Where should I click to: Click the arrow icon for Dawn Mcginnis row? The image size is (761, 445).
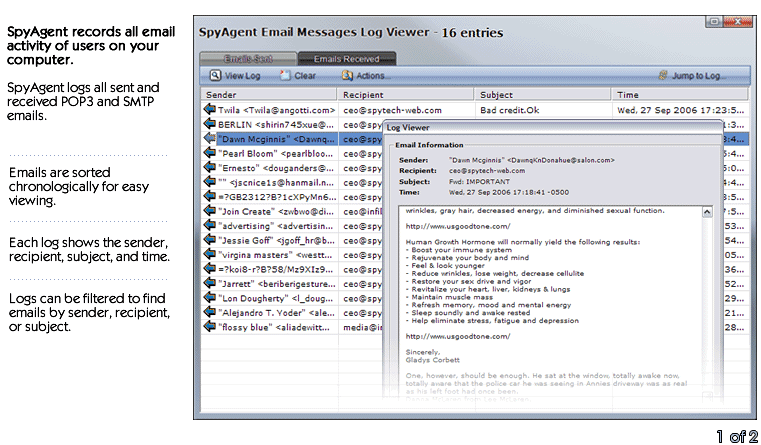tap(210, 138)
